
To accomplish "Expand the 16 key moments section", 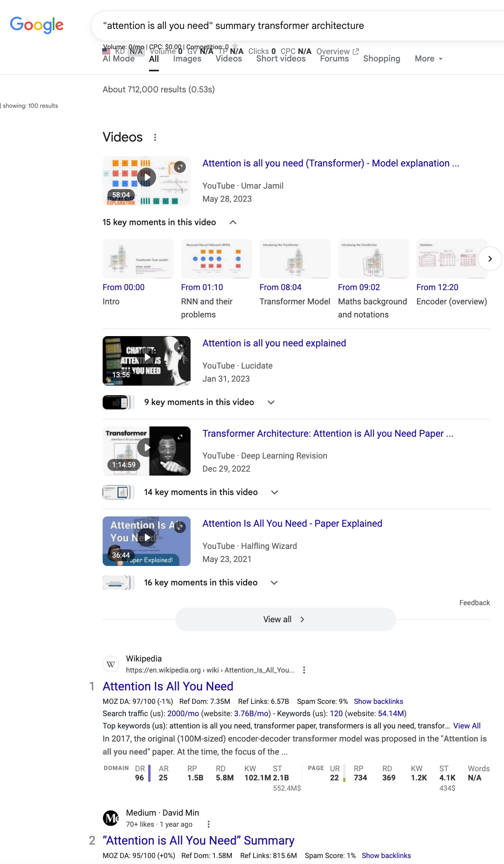I will [274, 583].
